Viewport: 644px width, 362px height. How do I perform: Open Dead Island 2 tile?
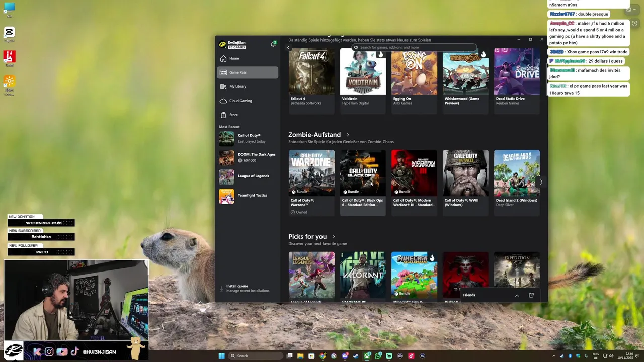tap(517, 183)
